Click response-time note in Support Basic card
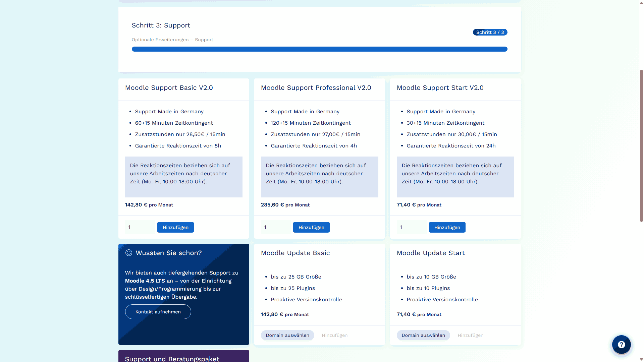This screenshot has width=644, height=362. [184, 177]
